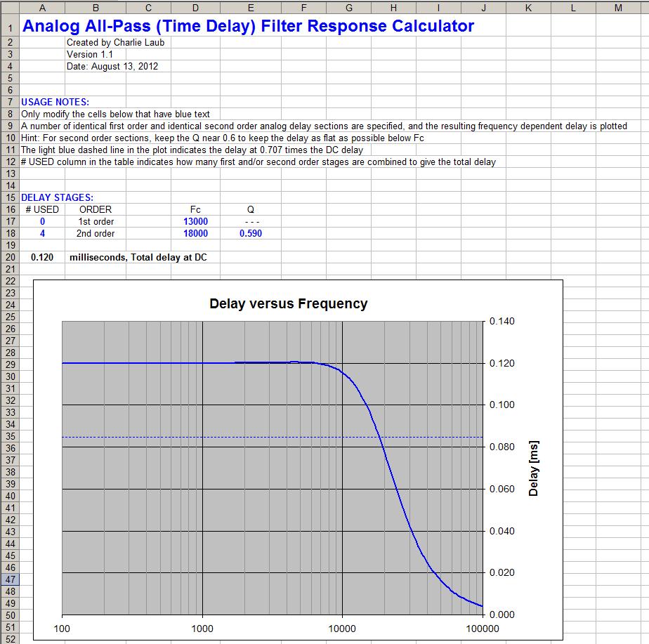Click the '1st order' cell
This screenshot has width=649, height=644.
pyautogui.click(x=96, y=222)
